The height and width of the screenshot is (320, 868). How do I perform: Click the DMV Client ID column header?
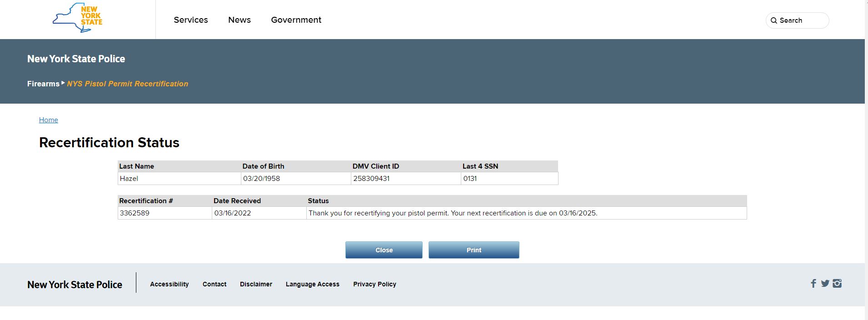(x=376, y=166)
